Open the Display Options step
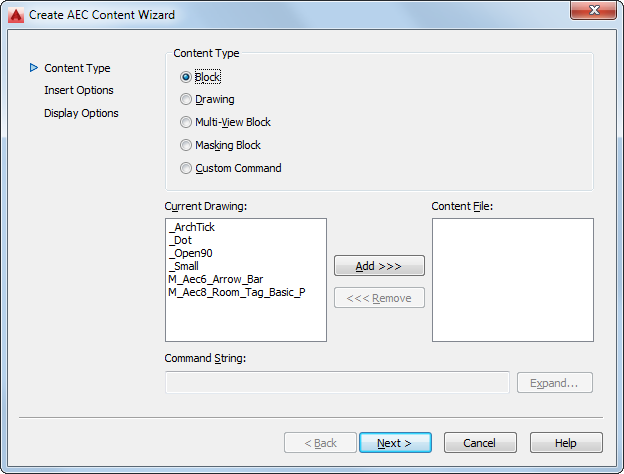This screenshot has height=474, width=624. point(81,113)
